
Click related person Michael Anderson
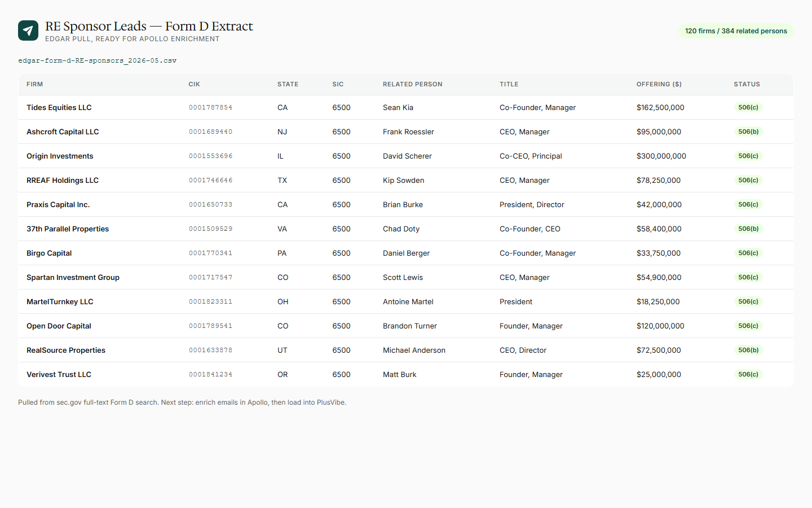414,350
